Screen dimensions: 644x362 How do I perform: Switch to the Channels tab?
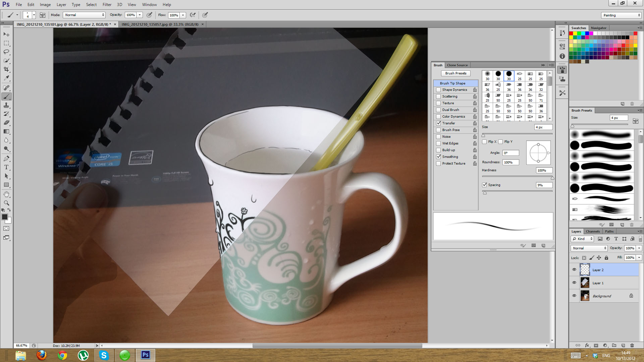point(593,232)
